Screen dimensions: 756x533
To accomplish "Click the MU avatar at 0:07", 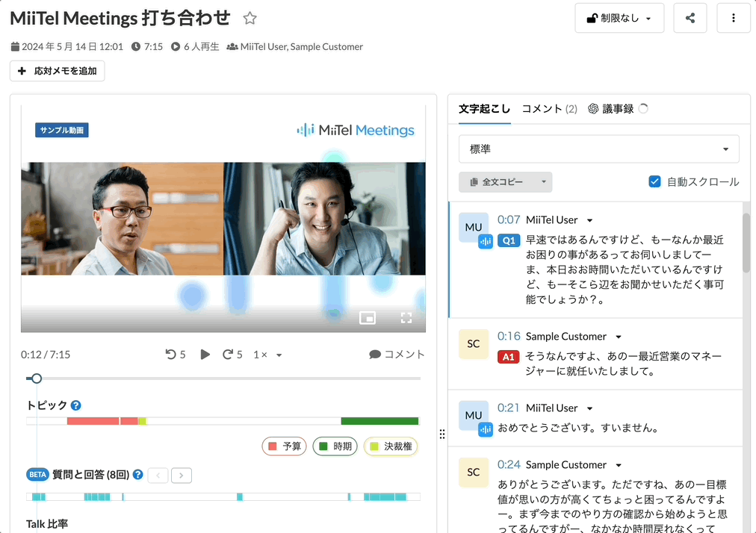I will (x=474, y=227).
